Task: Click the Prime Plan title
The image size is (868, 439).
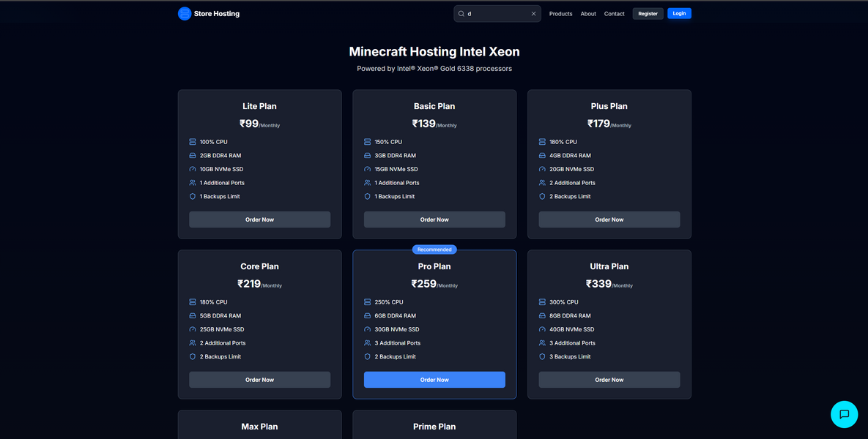Action: [434, 427]
